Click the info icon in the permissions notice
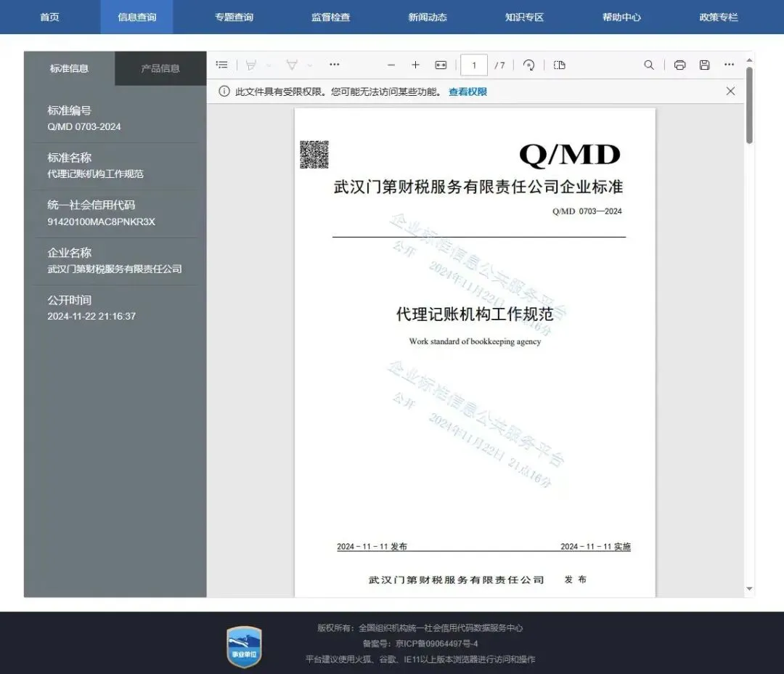The height and width of the screenshot is (674, 784). click(x=224, y=91)
